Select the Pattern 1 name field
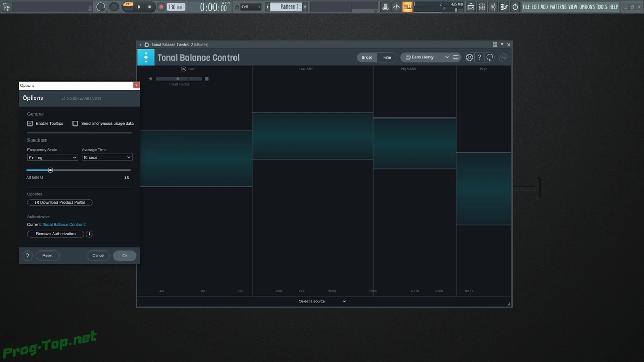 point(287,7)
